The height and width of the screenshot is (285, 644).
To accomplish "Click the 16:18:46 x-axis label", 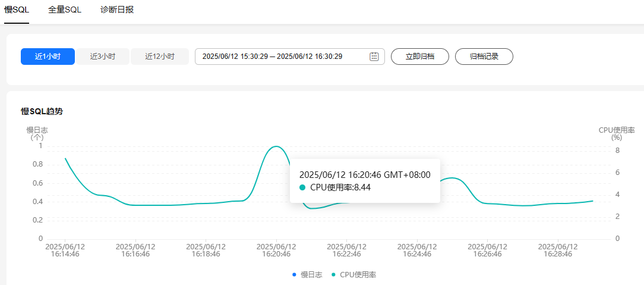I will pos(206,250).
